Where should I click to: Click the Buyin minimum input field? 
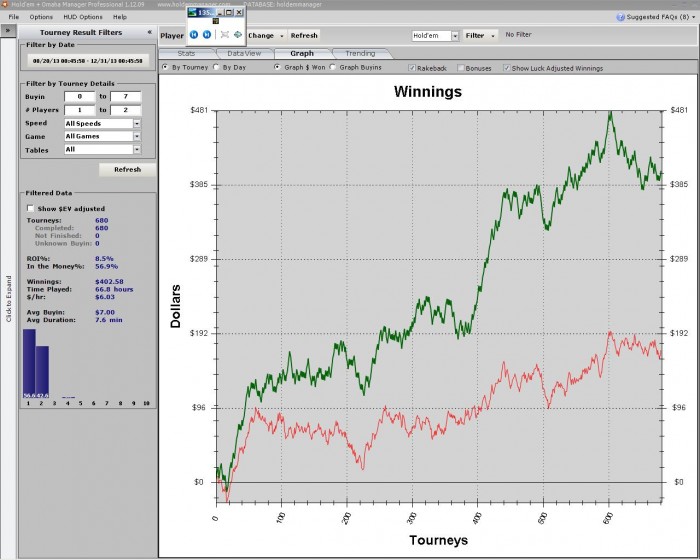point(79,96)
